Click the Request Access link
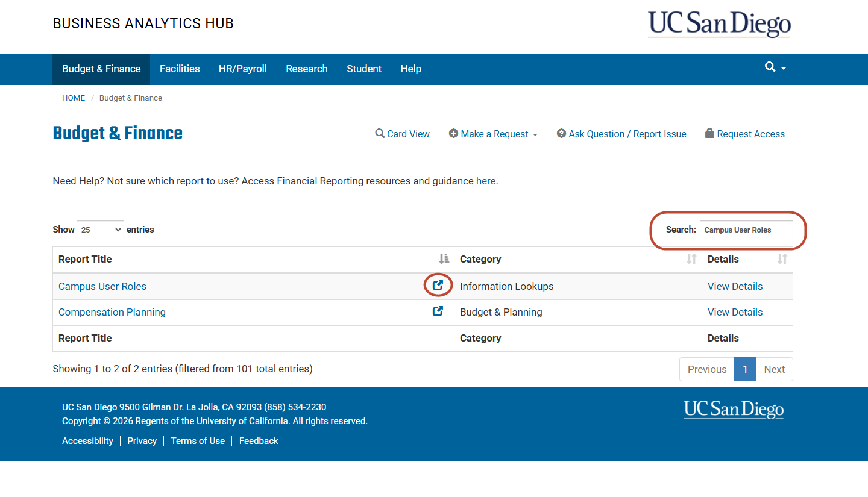The image size is (868, 497). [x=744, y=134]
